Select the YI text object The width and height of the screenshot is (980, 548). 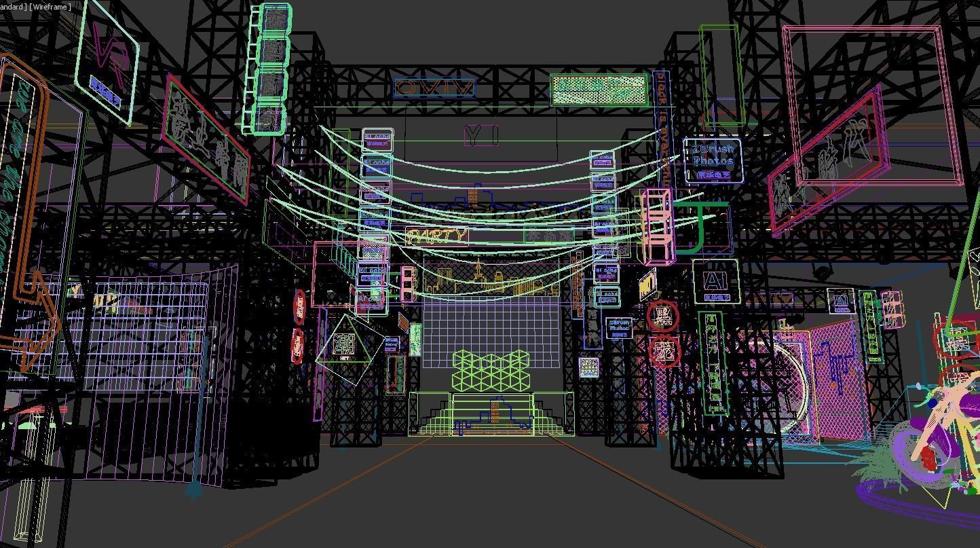481,135
